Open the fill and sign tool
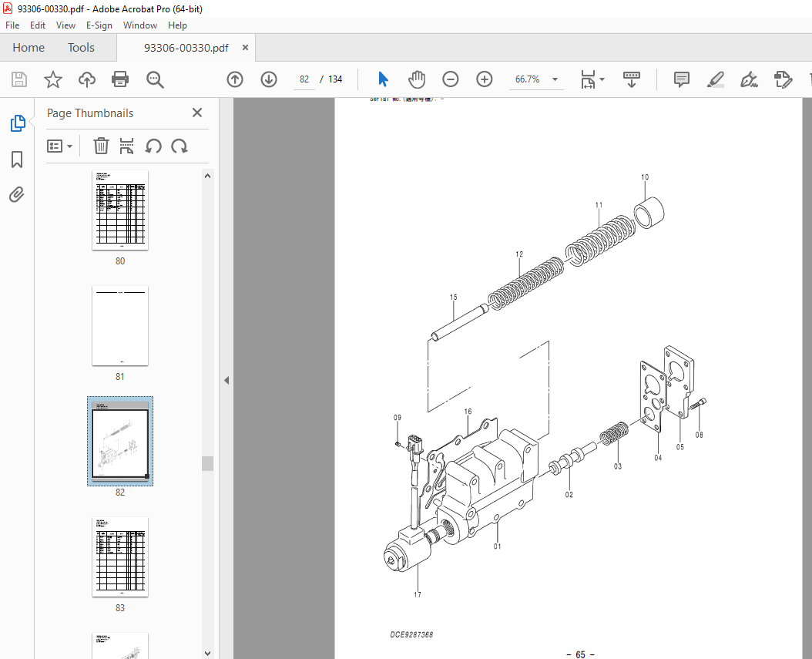Viewport: 812px width, 659px height. pos(749,79)
